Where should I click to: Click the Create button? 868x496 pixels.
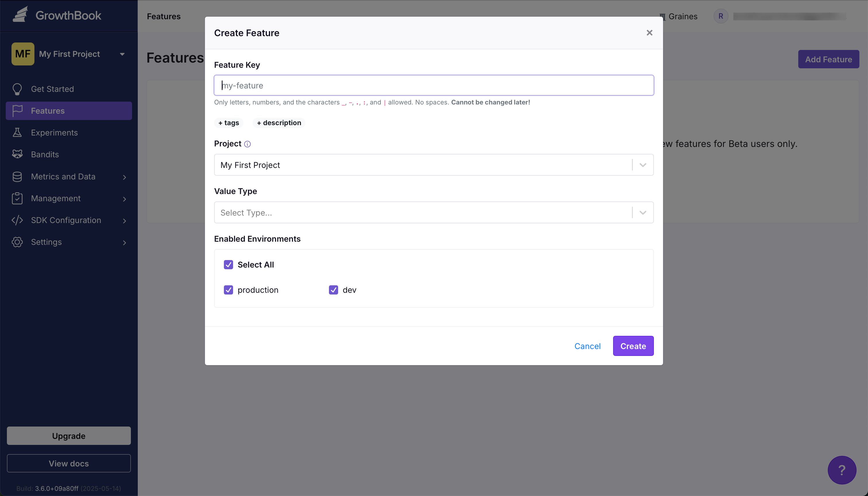tap(633, 346)
